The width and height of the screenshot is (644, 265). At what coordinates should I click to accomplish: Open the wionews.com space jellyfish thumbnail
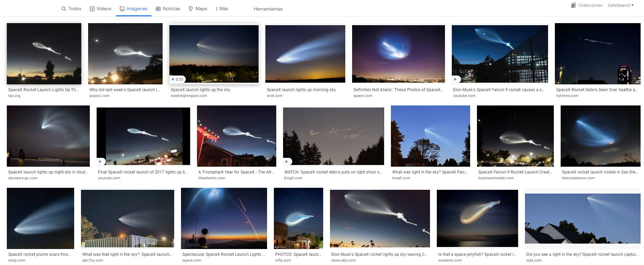(477, 218)
